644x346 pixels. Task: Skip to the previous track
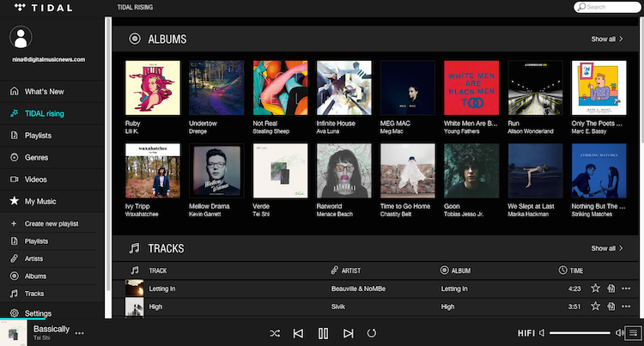click(298, 333)
